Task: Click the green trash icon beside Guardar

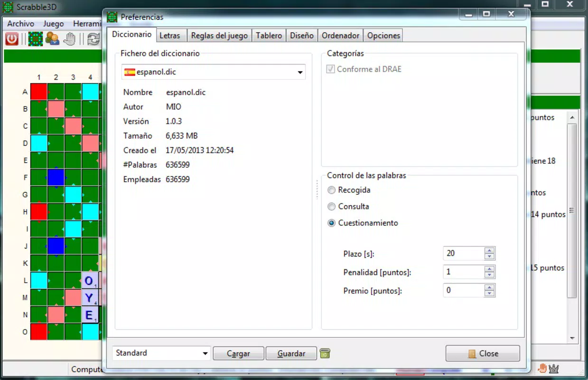Action: 325,353
